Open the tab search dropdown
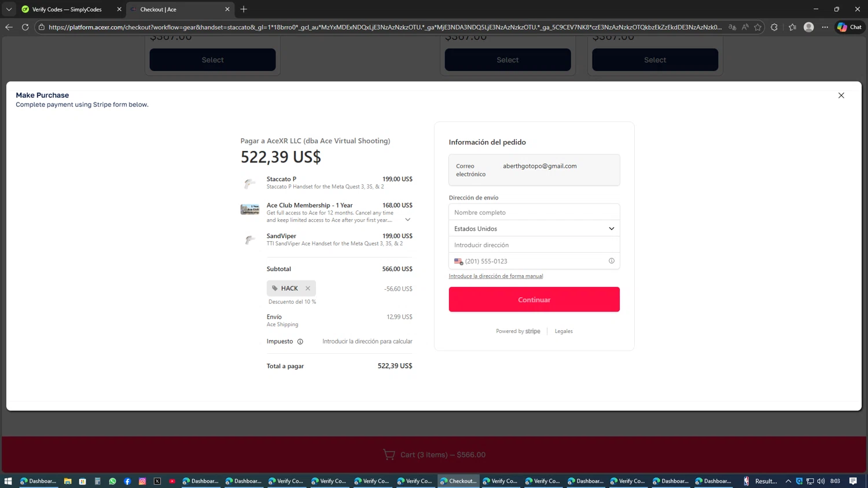The width and height of the screenshot is (868, 488). coord(9,9)
